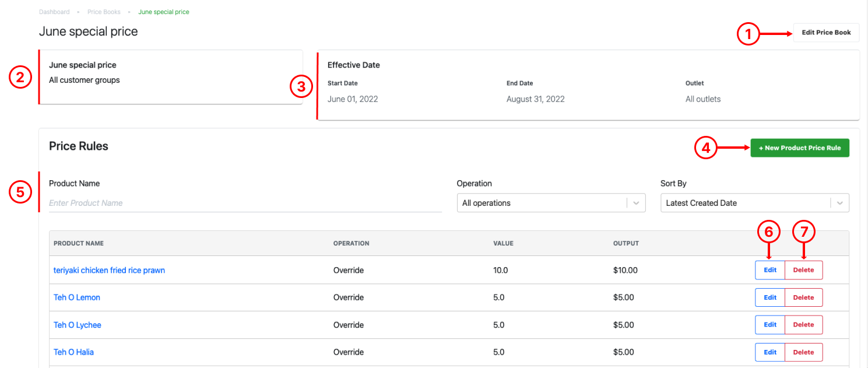Open the Teh O Lemon product link

(x=77, y=297)
